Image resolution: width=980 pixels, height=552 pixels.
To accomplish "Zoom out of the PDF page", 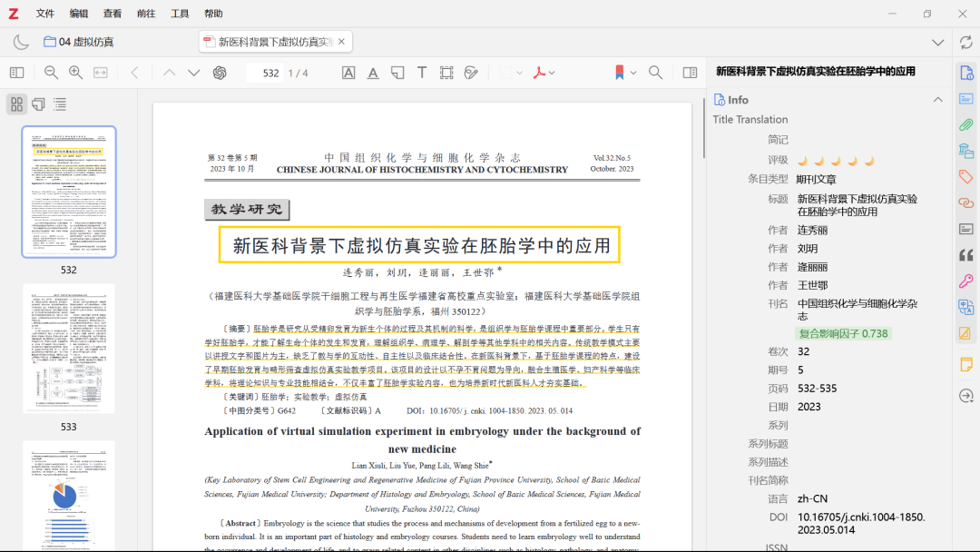I will click(x=52, y=73).
